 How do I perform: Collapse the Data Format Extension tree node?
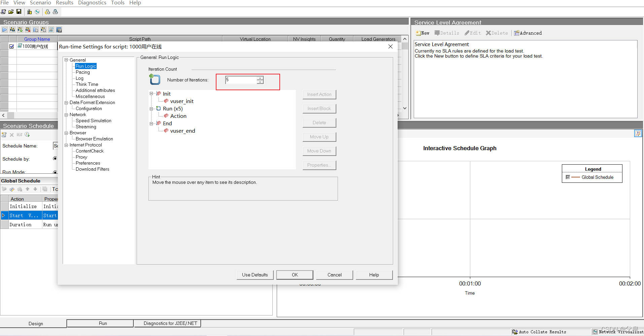pos(66,103)
